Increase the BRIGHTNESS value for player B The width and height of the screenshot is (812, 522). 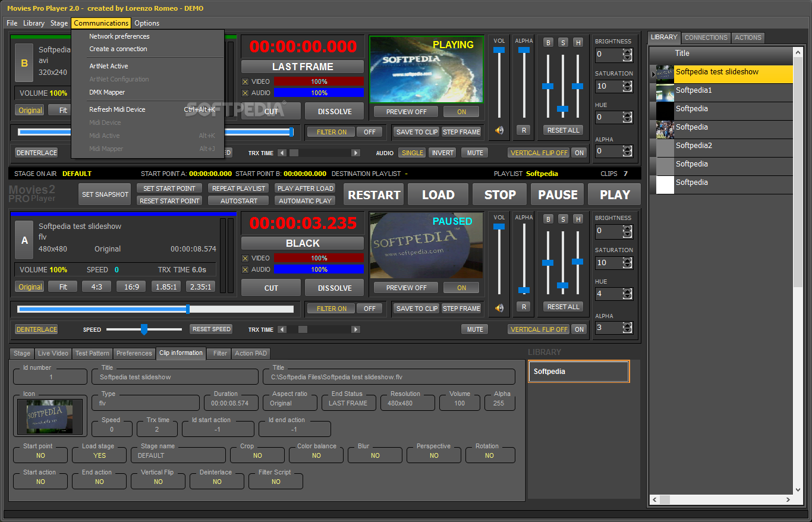(627, 51)
